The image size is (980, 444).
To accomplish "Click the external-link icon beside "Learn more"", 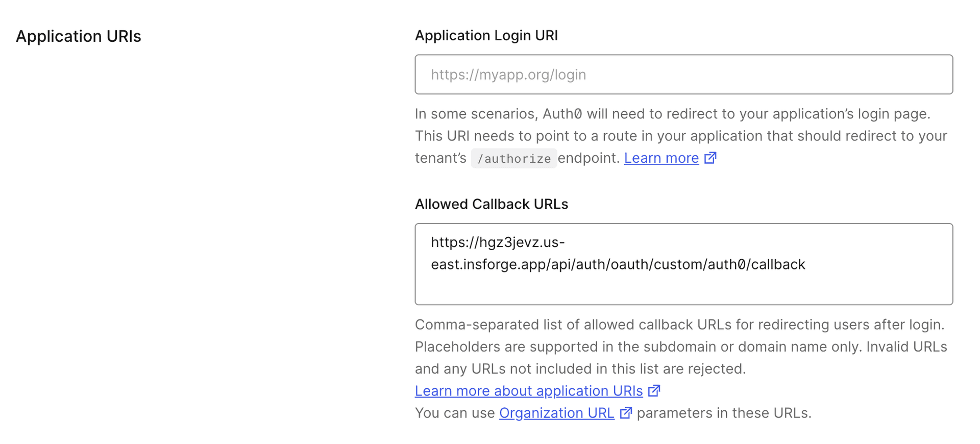I will pyautogui.click(x=710, y=158).
